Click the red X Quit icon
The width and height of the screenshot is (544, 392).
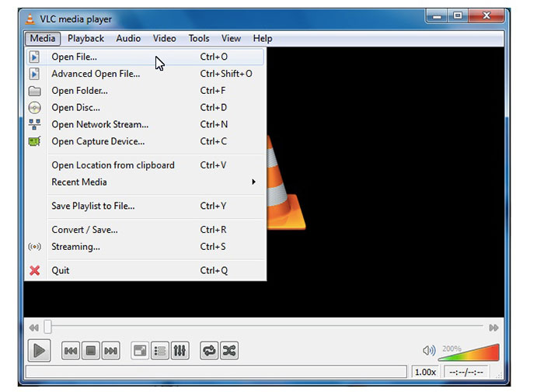point(34,270)
